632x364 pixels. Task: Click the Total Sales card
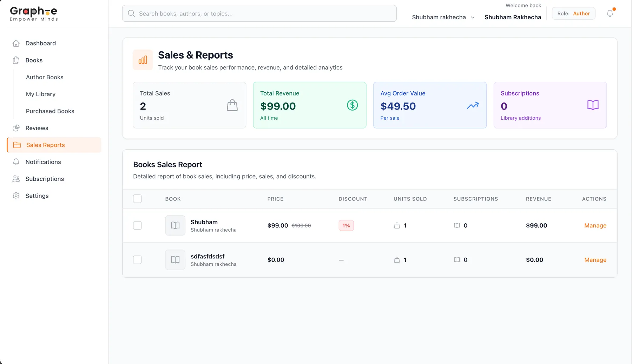tap(189, 105)
